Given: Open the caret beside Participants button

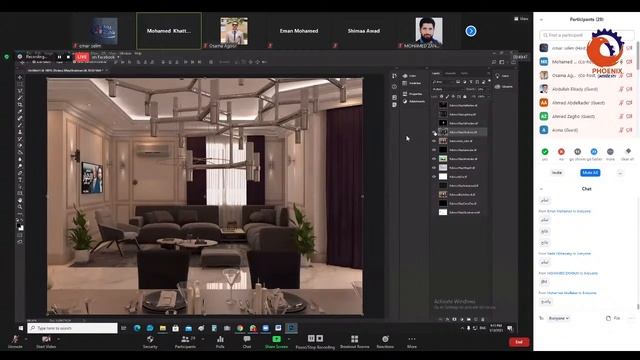Looking at the screenshot, I should pos(203,339).
